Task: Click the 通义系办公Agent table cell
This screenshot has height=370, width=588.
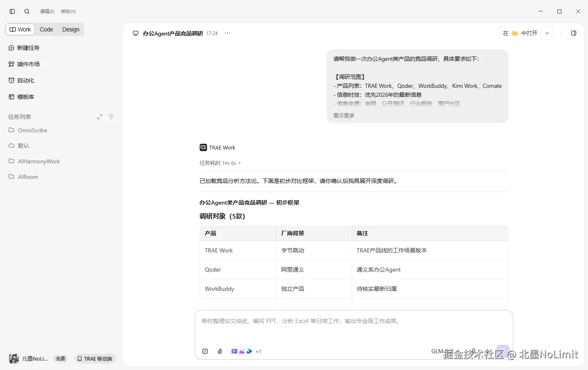Action: 430,270
